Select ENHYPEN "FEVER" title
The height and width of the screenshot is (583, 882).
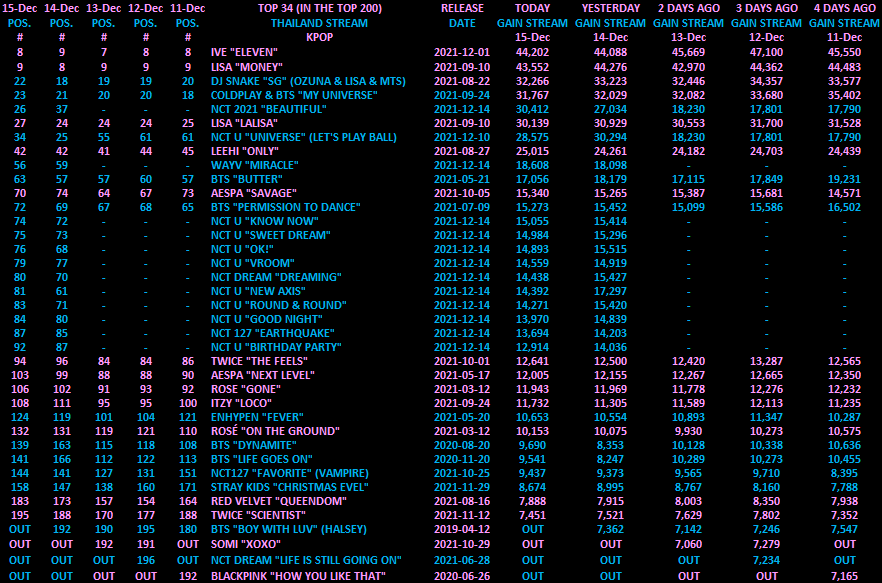(x=257, y=418)
